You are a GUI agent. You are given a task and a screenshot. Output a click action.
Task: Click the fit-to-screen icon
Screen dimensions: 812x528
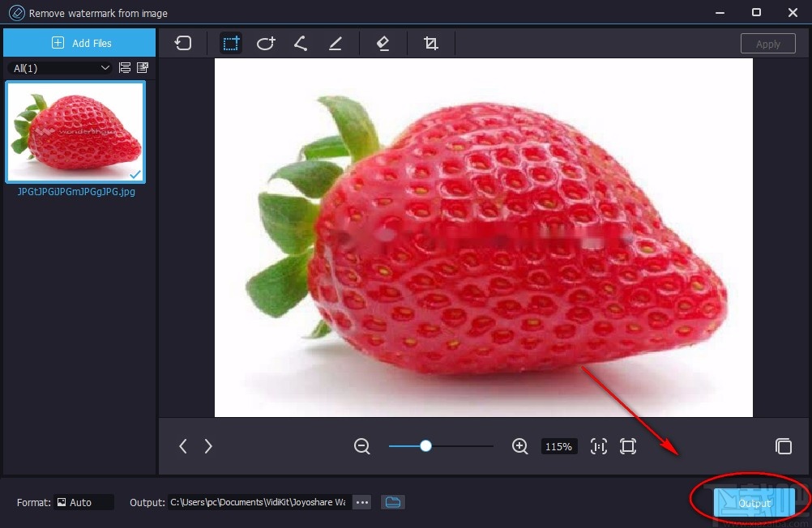[x=628, y=446]
